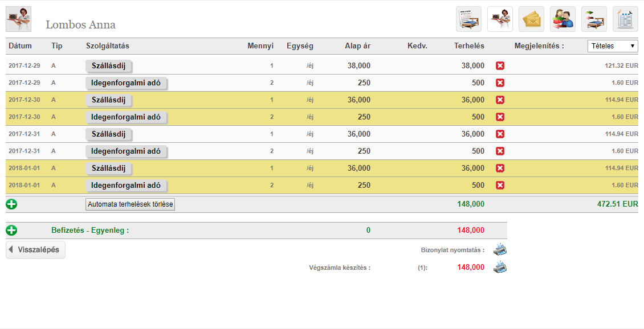Remove the 2017-12-30 Idegenforgalmi adó charge
This screenshot has width=644, height=329.
click(500, 117)
